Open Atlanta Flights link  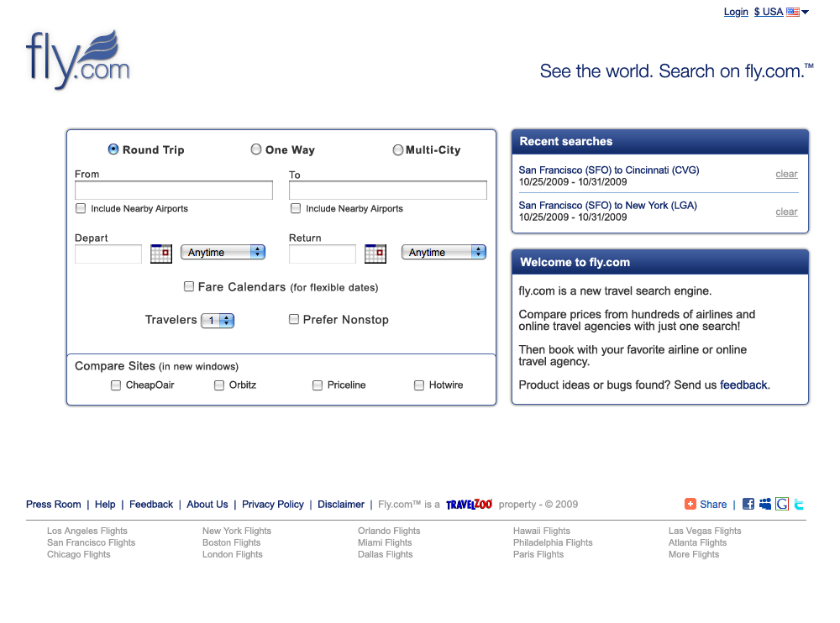click(x=697, y=542)
